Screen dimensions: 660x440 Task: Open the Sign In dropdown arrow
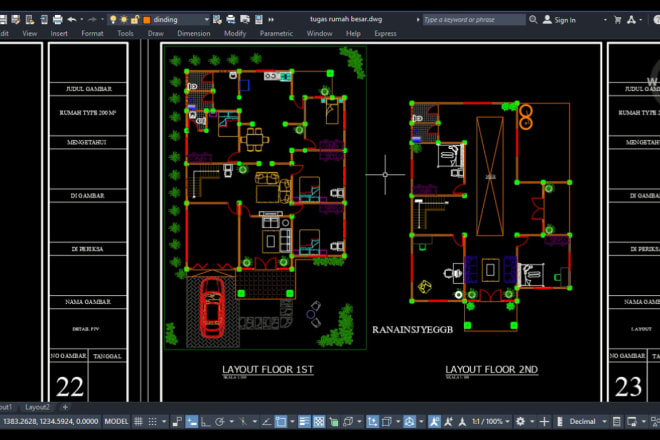605,20
